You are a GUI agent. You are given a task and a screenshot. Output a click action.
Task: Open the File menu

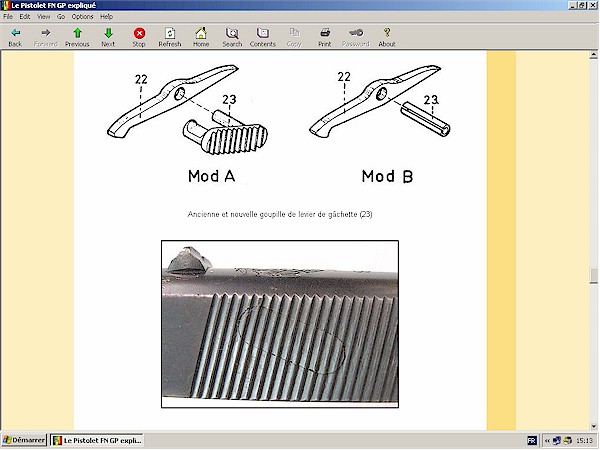9,17
